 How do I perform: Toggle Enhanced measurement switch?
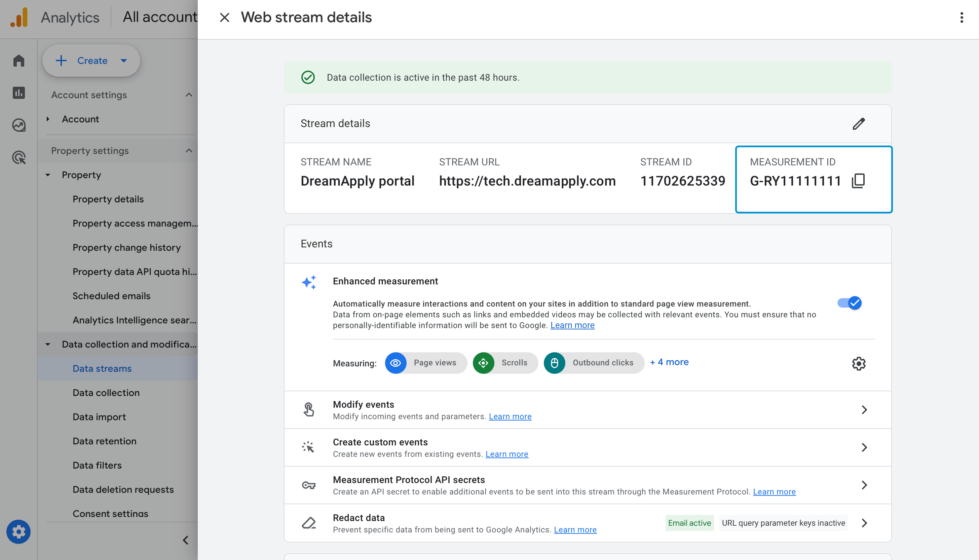pos(849,303)
